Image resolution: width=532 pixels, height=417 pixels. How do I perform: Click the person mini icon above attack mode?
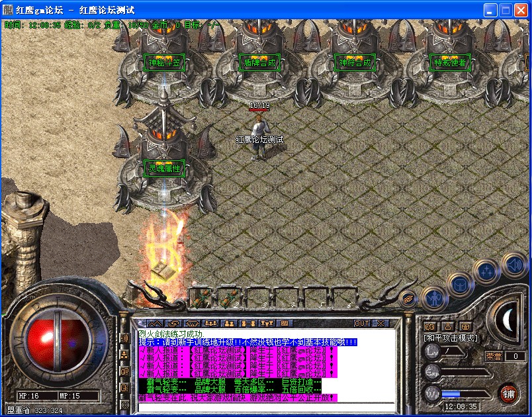pos(448,327)
